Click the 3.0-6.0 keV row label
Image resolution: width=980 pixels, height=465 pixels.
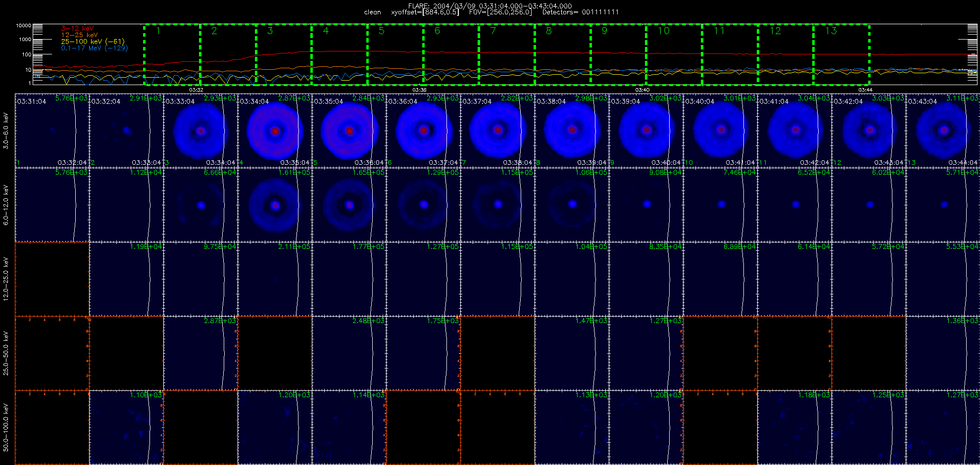tap(6, 131)
